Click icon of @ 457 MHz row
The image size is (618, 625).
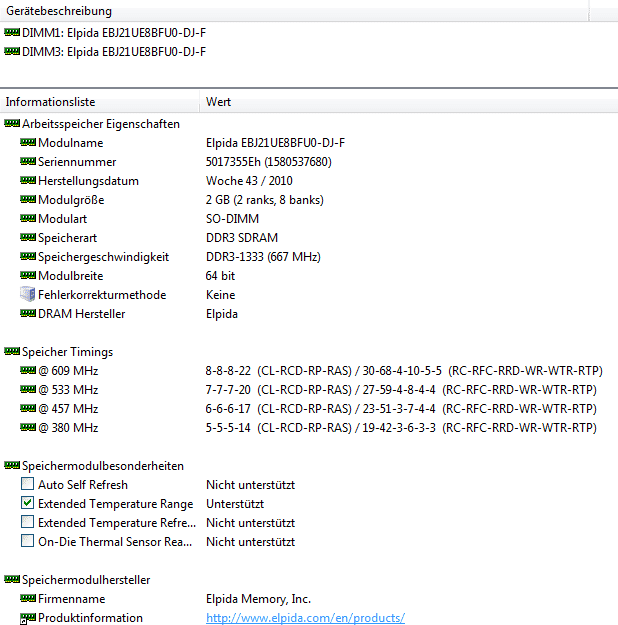point(28,408)
